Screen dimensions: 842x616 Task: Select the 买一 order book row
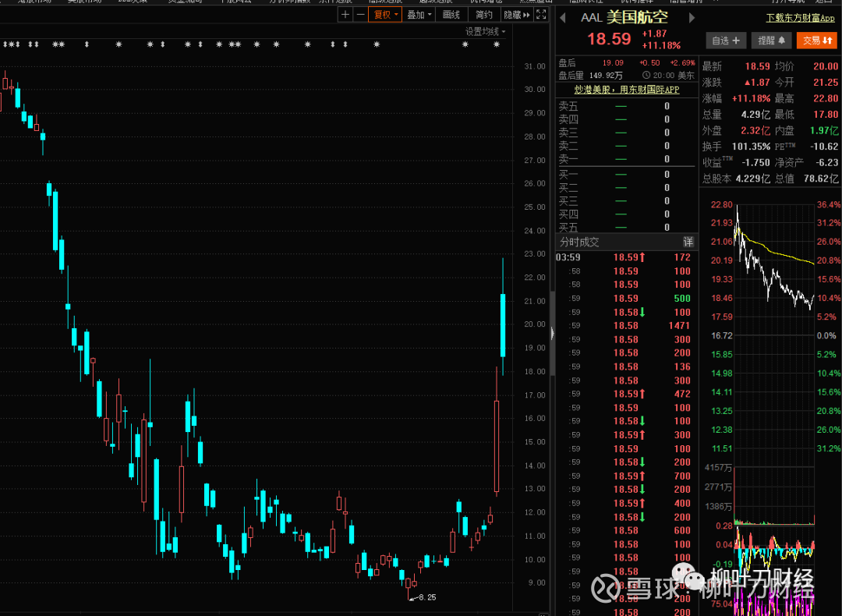coord(625,175)
